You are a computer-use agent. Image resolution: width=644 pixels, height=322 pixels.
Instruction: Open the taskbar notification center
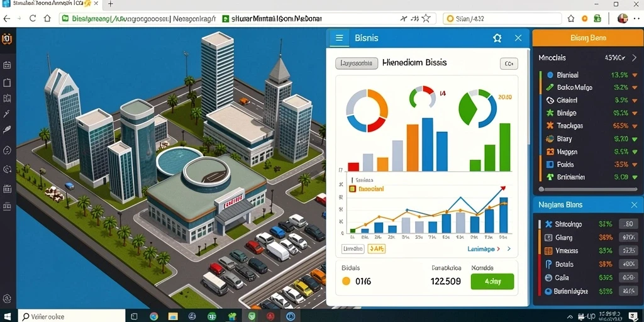coord(633,316)
